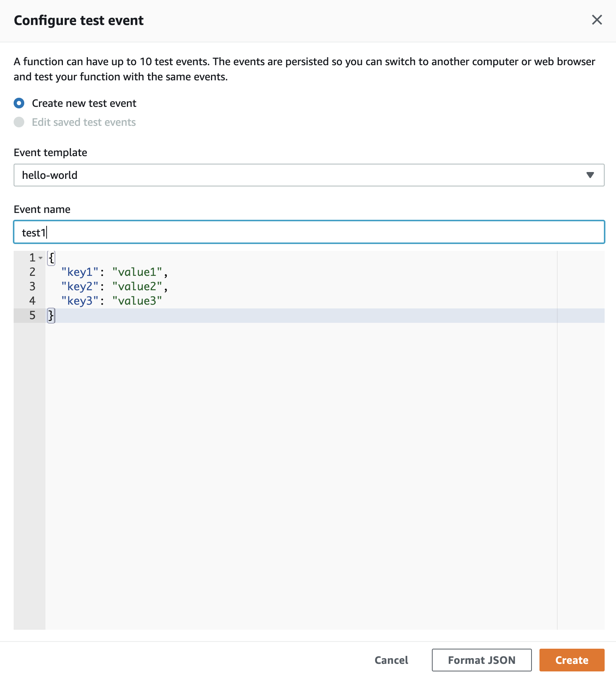
Task: Click the opening brace on line 1
Action: [51, 258]
